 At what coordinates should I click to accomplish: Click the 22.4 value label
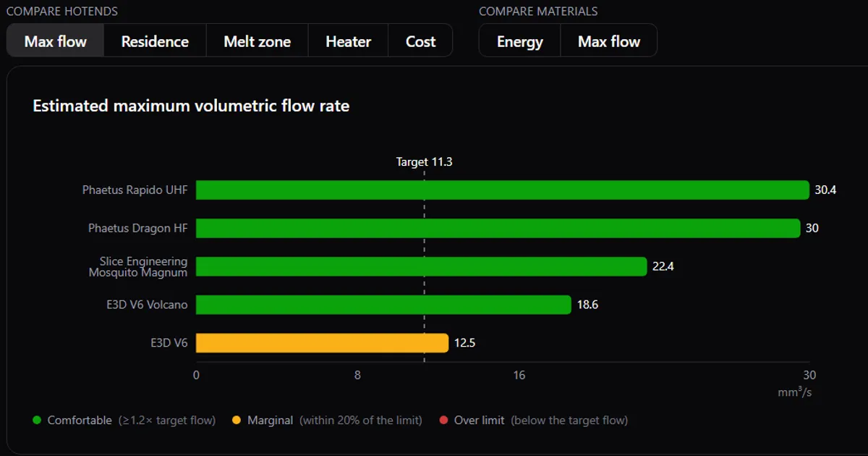663,266
